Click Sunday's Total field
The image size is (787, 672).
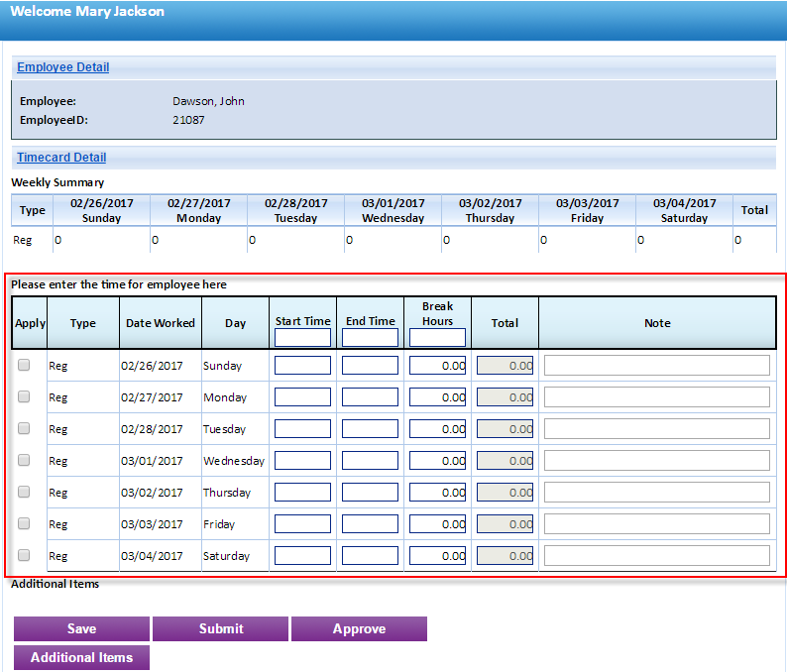[505, 366]
